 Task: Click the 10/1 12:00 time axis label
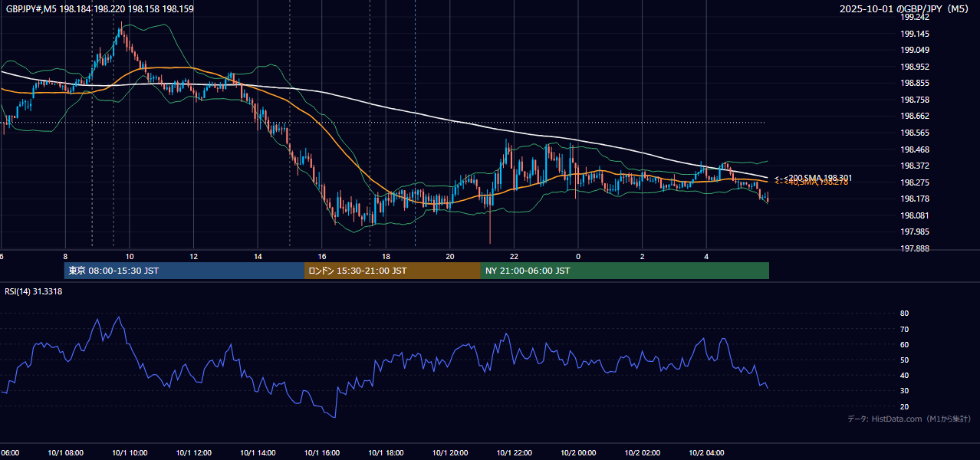point(193,452)
